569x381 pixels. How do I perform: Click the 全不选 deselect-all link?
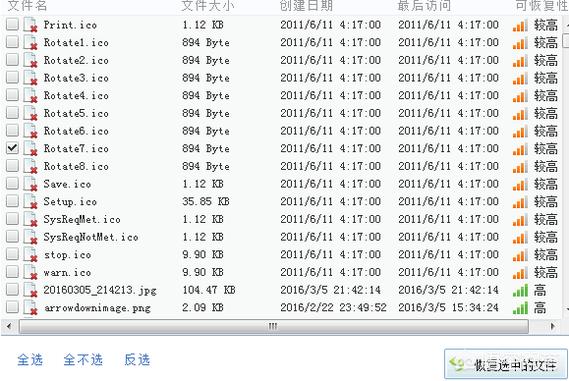point(83,360)
